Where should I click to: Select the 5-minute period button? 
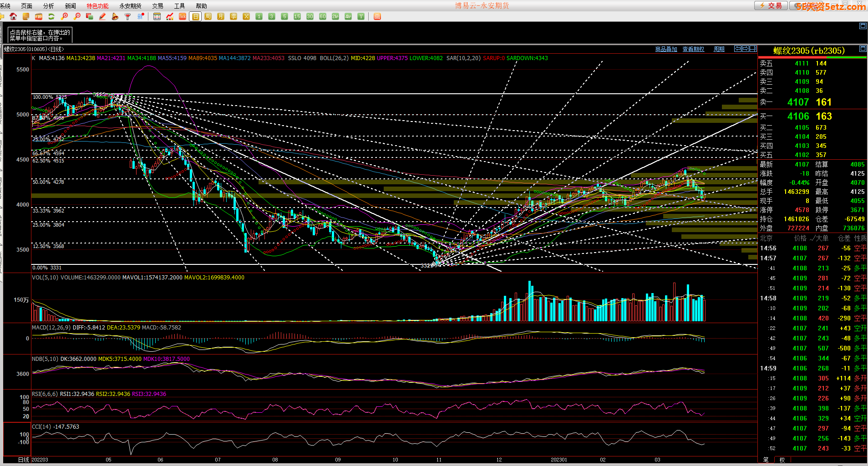coord(284,16)
